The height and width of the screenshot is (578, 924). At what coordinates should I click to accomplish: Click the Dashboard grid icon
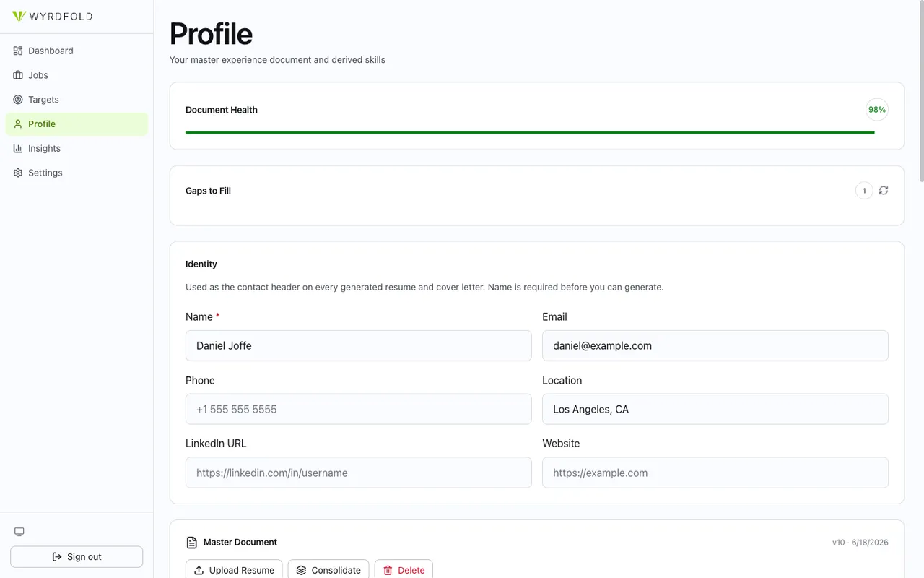pos(18,51)
